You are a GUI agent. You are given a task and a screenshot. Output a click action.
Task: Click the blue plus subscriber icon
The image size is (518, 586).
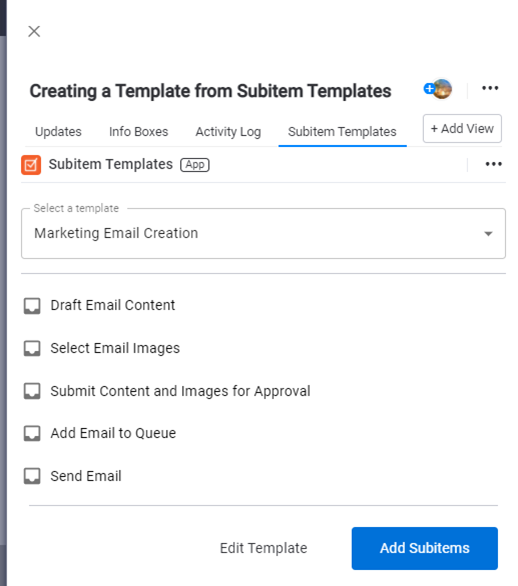coord(429,89)
